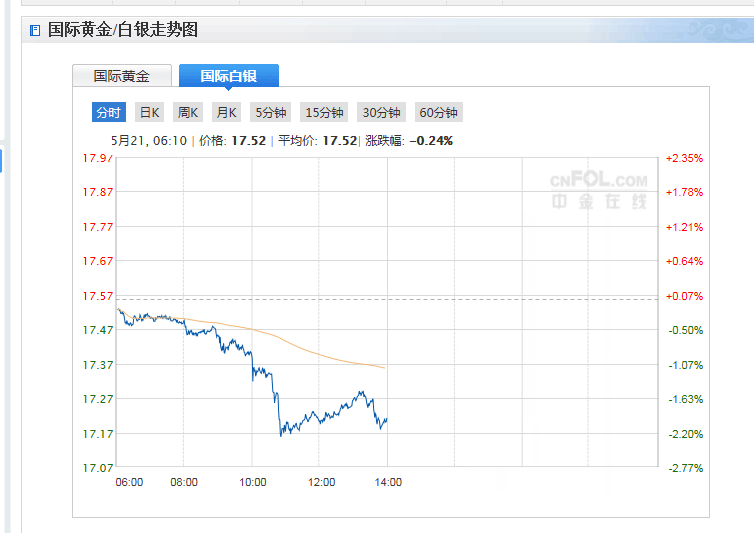This screenshot has width=754, height=533.
Task: Click the 17.57 price axis label
Action: tap(97, 296)
